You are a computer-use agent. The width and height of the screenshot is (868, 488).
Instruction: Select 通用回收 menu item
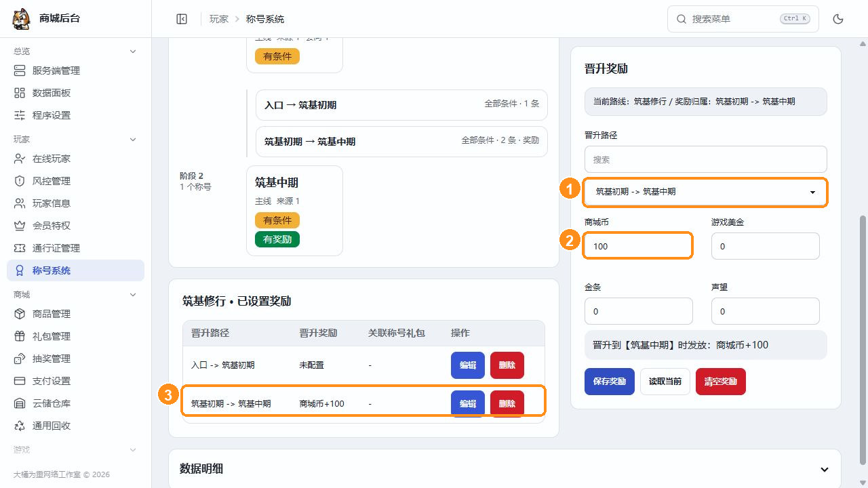(75, 426)
